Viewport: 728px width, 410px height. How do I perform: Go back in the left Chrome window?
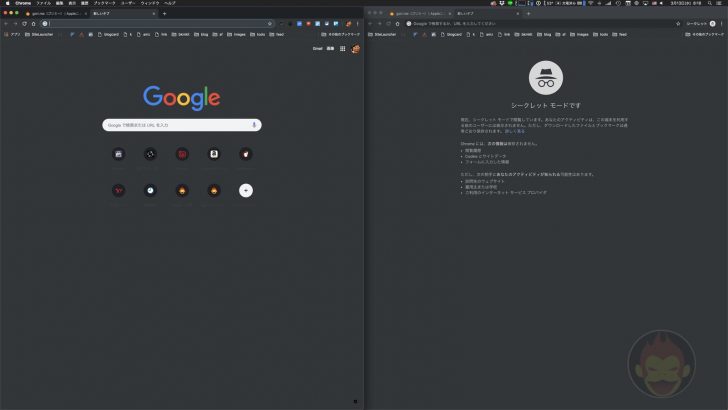click(6, 24)
